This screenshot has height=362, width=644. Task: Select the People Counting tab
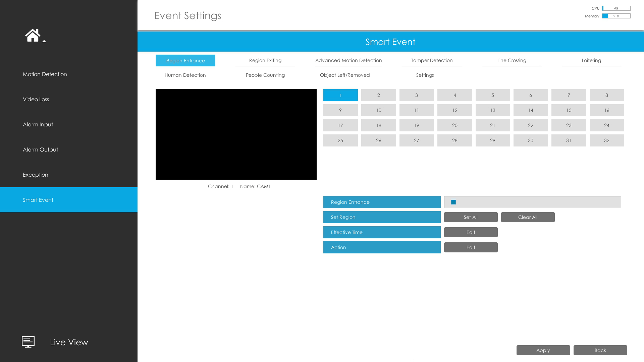point(265,75)
